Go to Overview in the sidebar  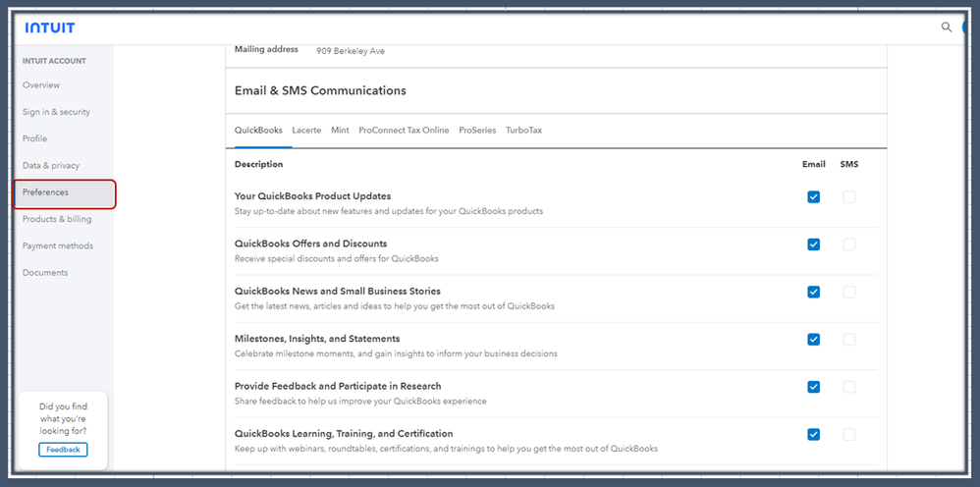pyautogui.click(x=41, y=85)
